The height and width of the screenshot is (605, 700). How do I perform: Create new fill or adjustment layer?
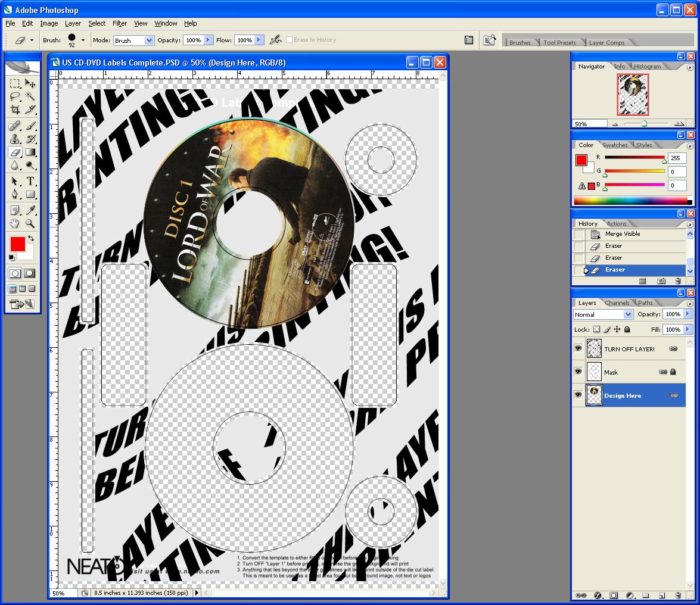pos(630,595)
